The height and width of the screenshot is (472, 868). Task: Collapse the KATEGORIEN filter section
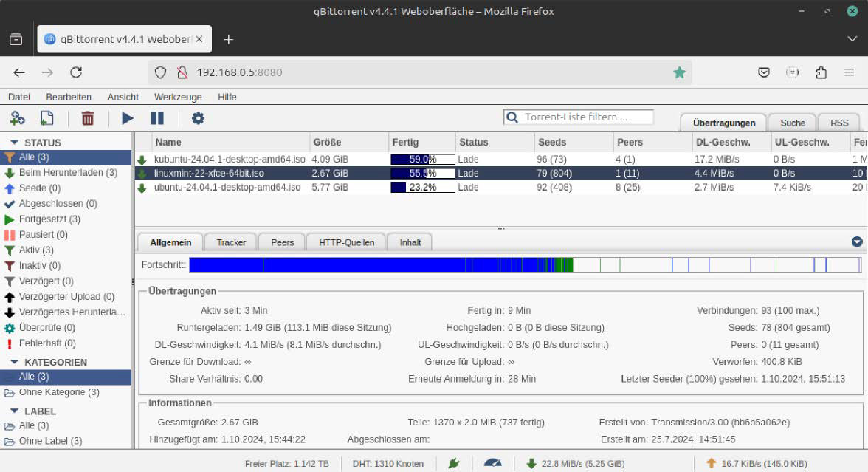(15, 362)
